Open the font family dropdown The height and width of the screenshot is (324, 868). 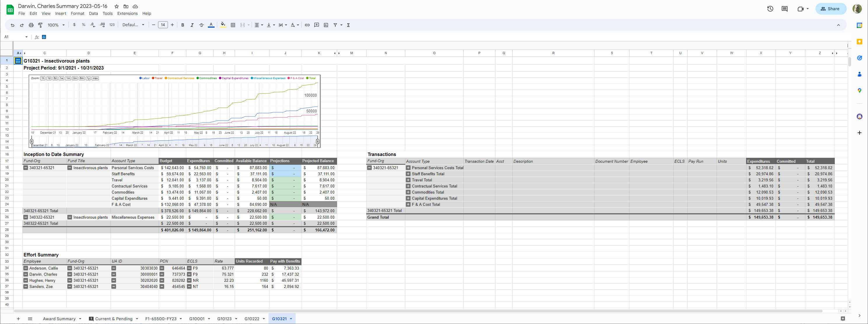point(133,25)
